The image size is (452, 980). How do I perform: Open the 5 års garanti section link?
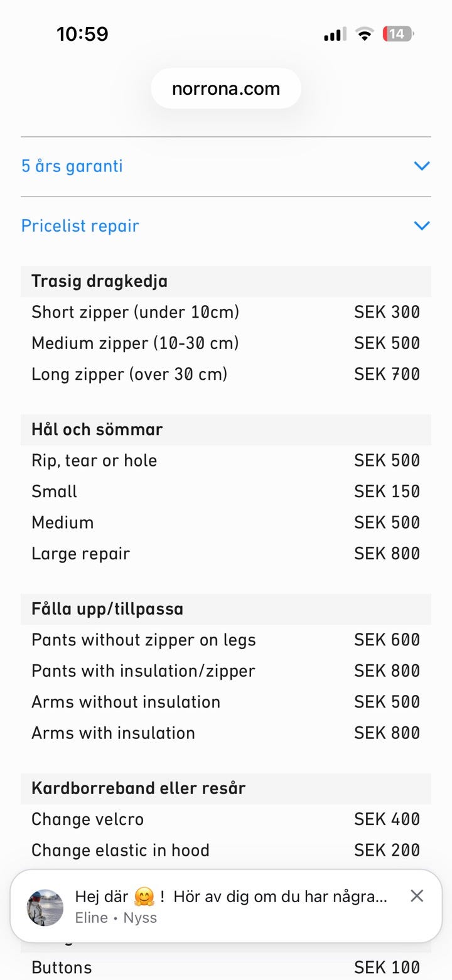(x=72, y=166)
